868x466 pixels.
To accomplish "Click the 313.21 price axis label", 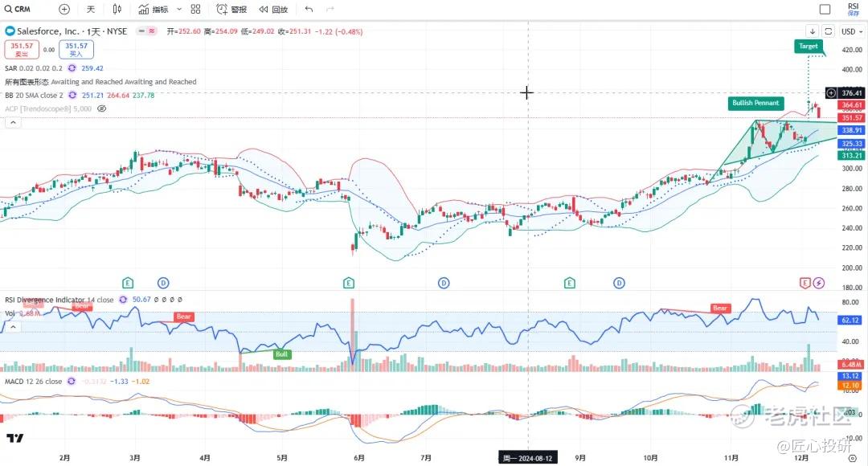I will point(852,156).
